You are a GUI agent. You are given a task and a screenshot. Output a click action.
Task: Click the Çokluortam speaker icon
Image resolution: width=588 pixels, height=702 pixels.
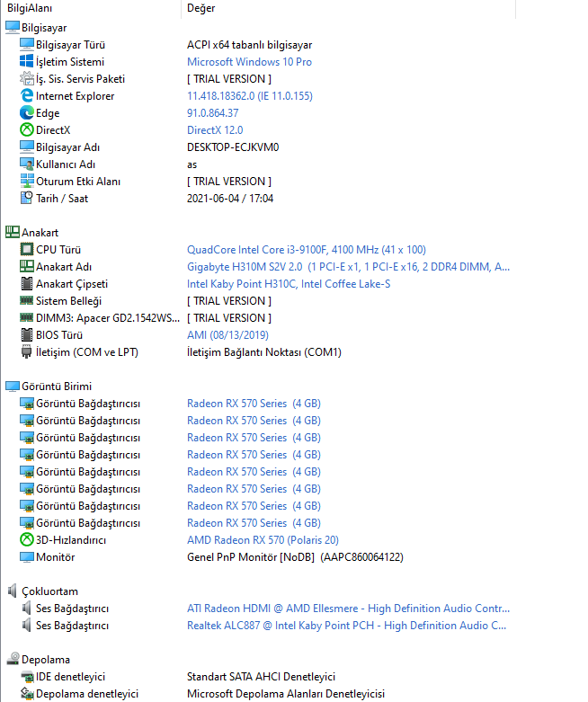click(13, 591)
